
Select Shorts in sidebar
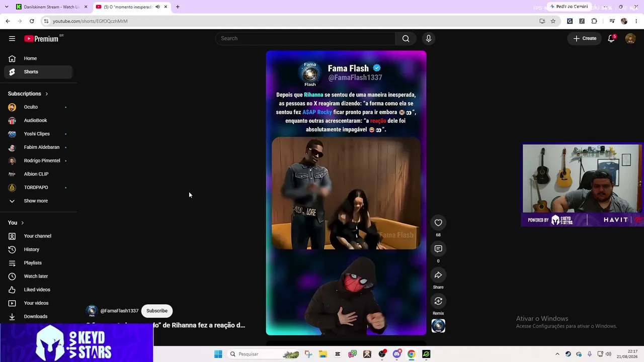[x=38, y=72]
